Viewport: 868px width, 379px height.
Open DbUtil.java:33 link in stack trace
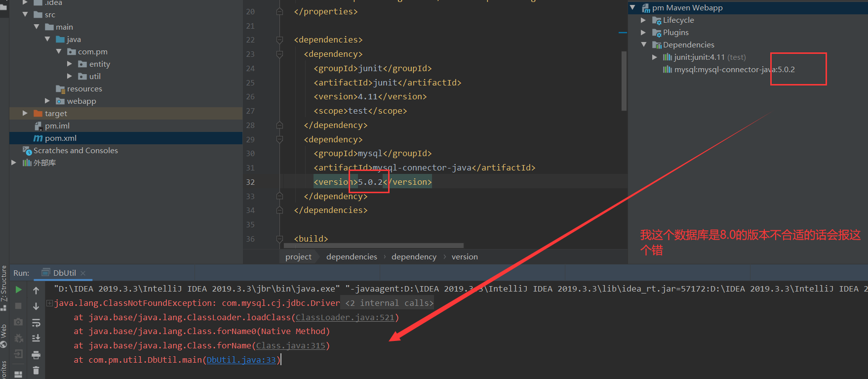241,360
